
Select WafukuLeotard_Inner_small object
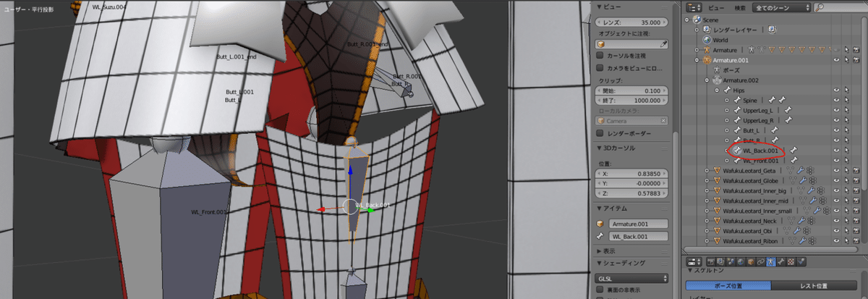(x=759, y=210)
